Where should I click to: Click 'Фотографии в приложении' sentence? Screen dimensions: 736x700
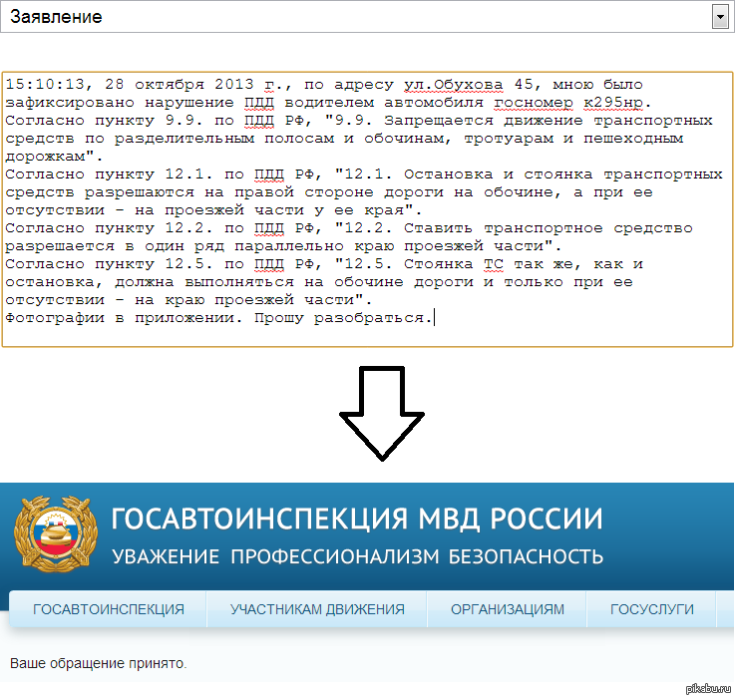pos(124,318)
